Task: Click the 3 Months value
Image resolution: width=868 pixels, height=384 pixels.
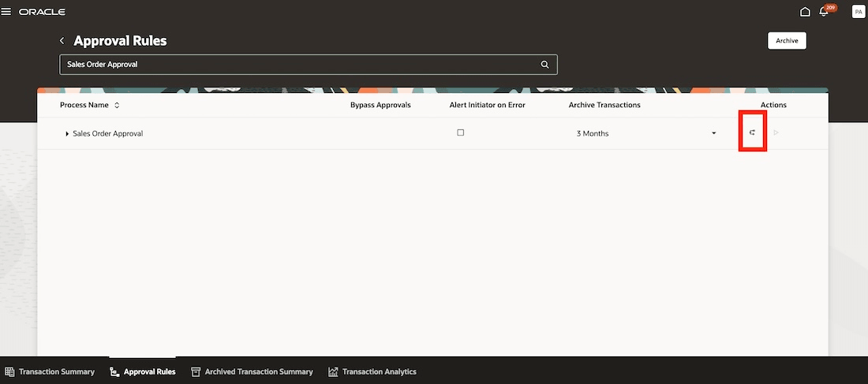Action: (593, 133)
